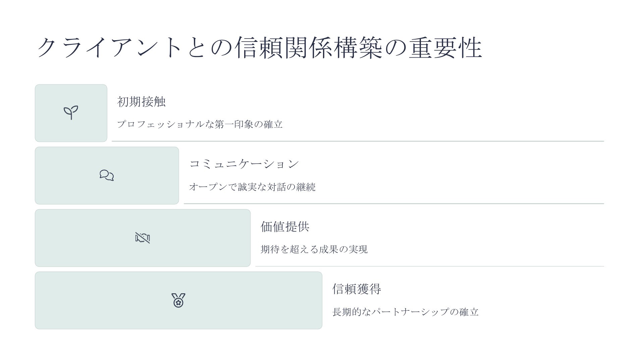The height and width of the screenshot is (362, 644).
Task: Select the 価値提供 heading
Action: [285, 227]
